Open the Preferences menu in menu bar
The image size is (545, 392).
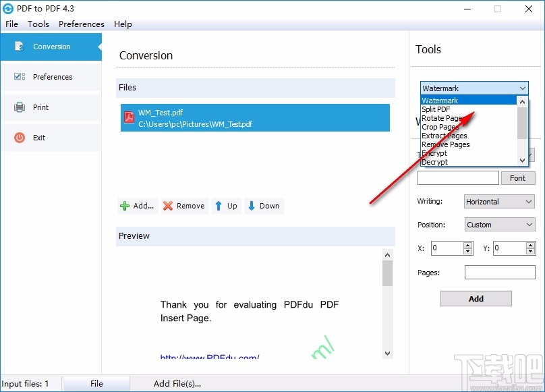82,24
